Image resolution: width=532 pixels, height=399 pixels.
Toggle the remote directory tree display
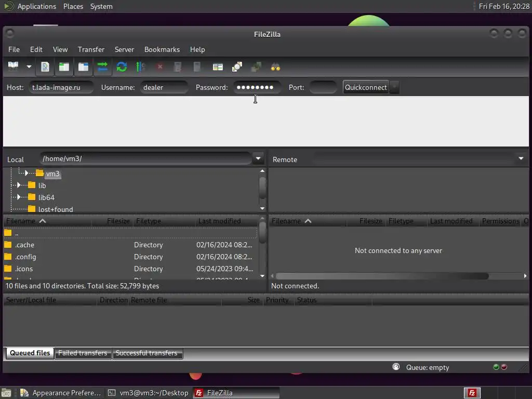(x=84, y=67)
